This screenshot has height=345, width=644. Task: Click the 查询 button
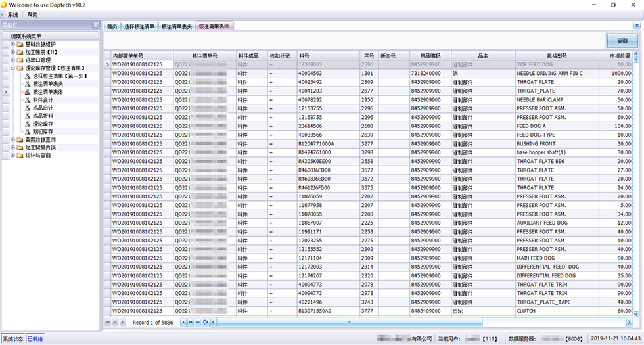tap(622, 41)
